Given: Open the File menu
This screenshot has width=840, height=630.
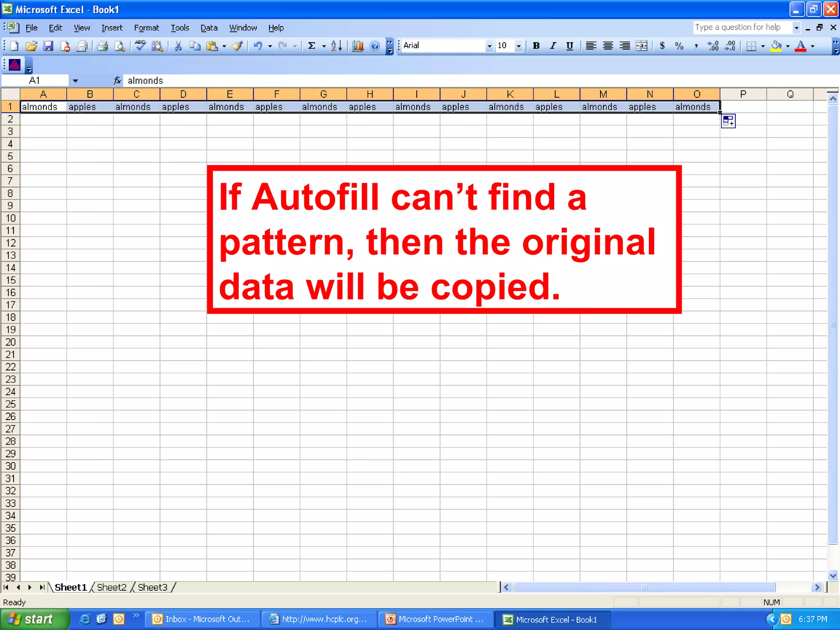Looking at the screenshot, I should click(32, 28).
